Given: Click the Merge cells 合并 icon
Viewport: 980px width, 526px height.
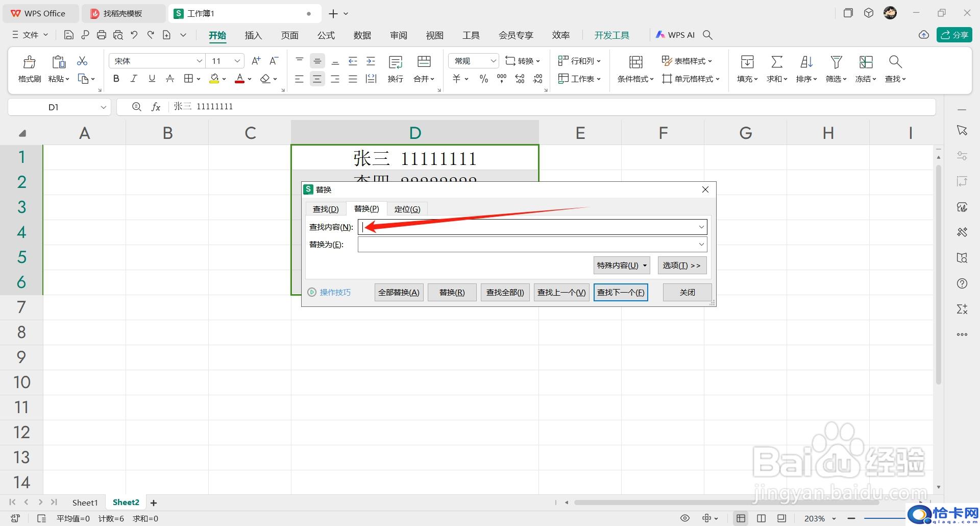Looking at the screenshot, I should click(424, 62).
